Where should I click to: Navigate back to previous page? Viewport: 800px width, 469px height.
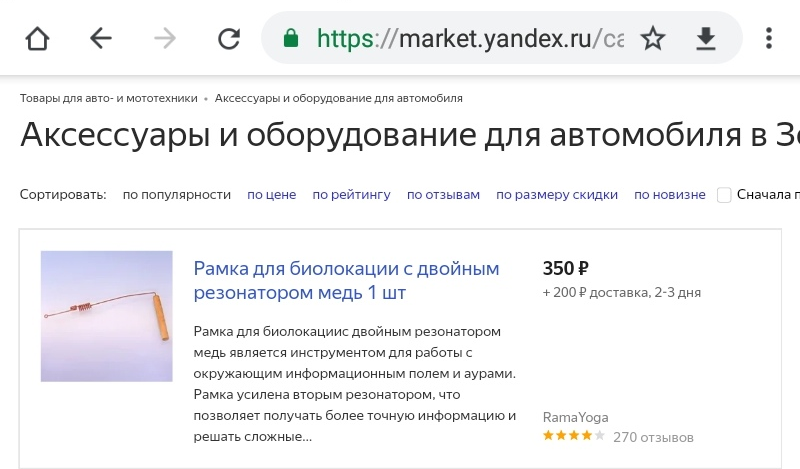(x=101, y=39)
